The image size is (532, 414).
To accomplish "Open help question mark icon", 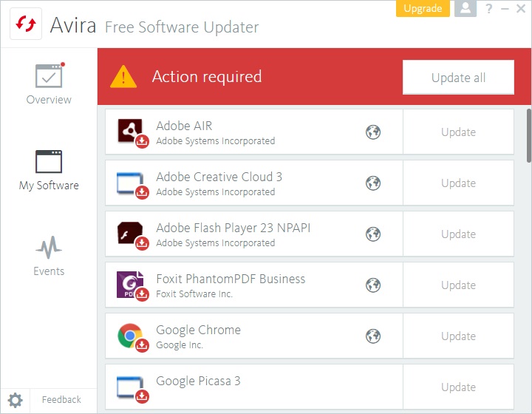I will coord(488,8).
